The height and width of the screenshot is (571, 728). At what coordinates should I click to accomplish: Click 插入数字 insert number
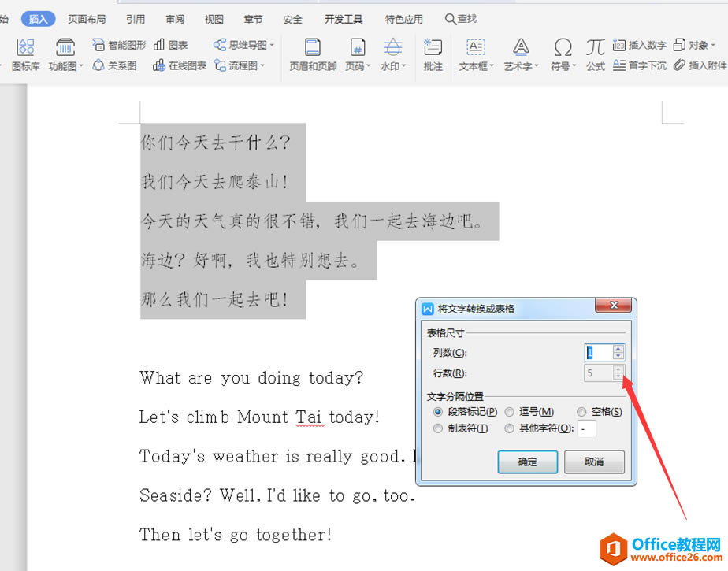[x=639, y=45]
